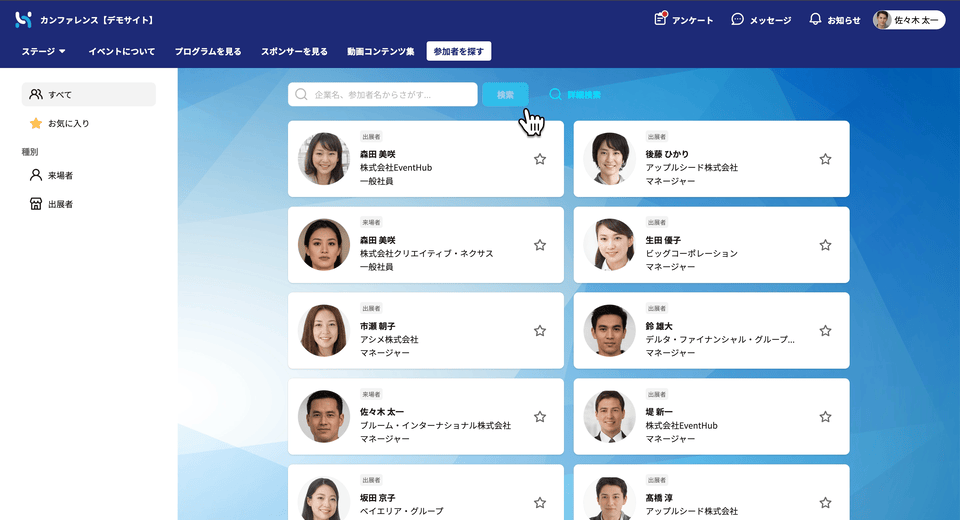Open the 動画コンテンツ集 menu item
Viewport: 960px width, 520px height.
tap(380, 51)
